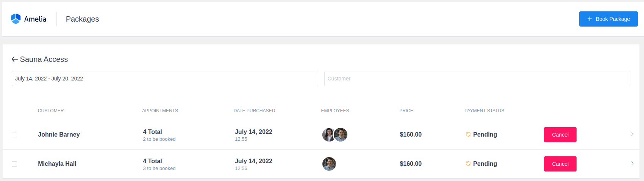Expand Michayla Hall's package row chevron
The width and height of the screenshot is (644, 181).
632,163
